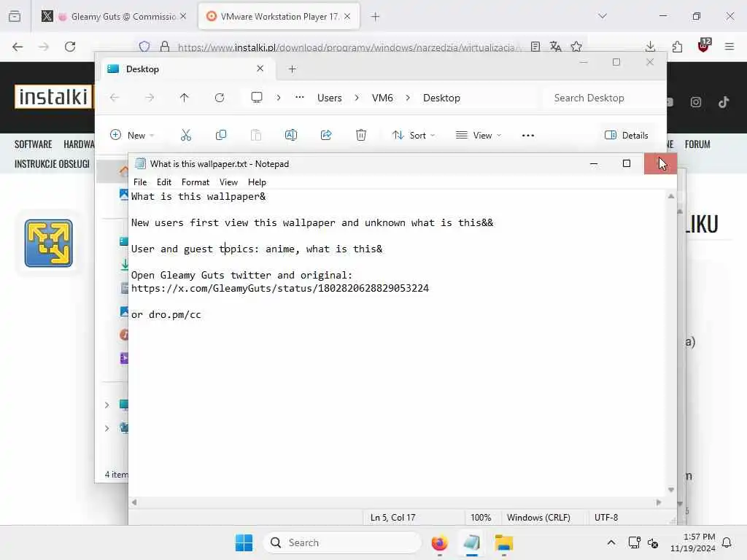The width and height of the screenshot is (747, 560).
Task: Click browser translate icon
Action: [x=555, y=46]
